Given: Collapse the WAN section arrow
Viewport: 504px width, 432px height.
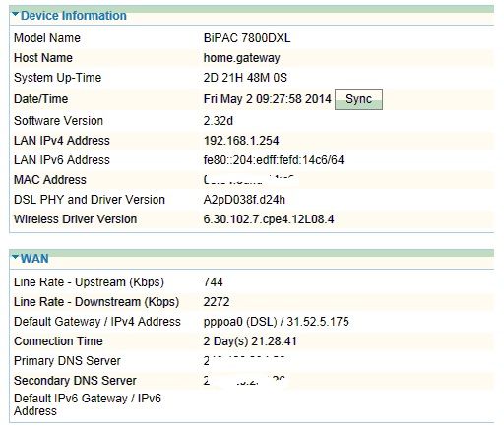Looking at the screenshot, I should tap(15, 257).
